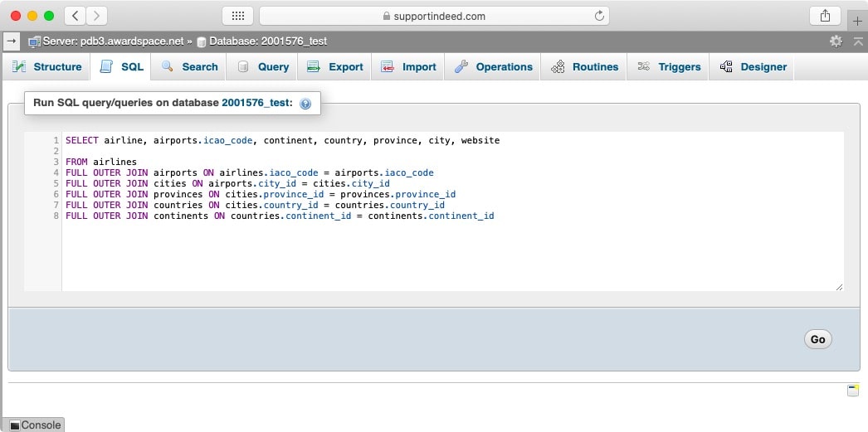This screenshot has width=868, height=432.
Task: Toggle the navigation panel arrow button
Action: (12, 40)
